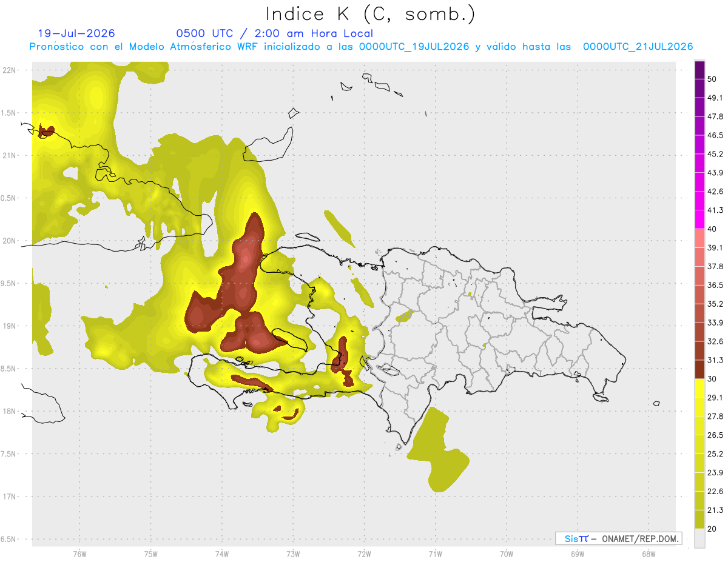Image resolution: width=728 pixels, height=562 pixels.
Task: Click the latitude label "19N"
Action: click(9, 326)
